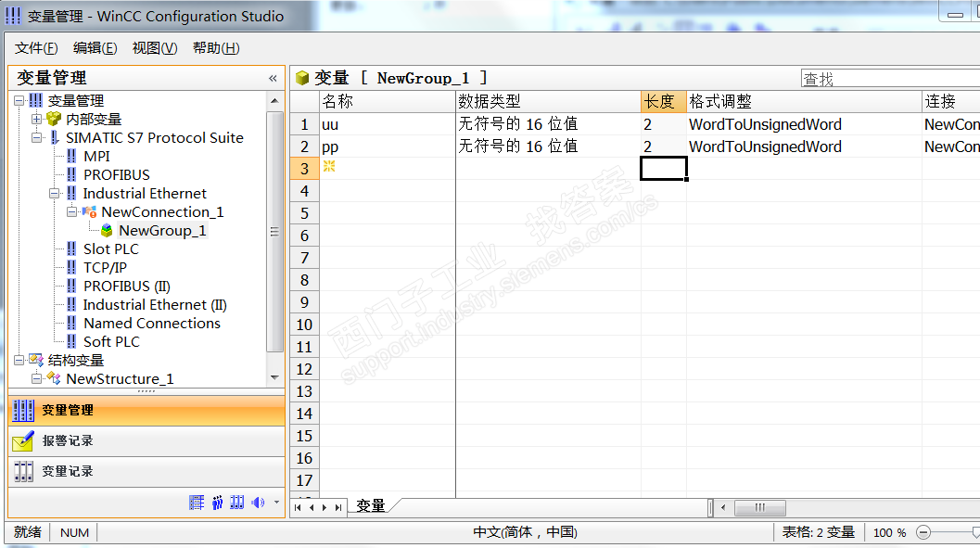Click inside the 查找 search field
This screenshot has height=548, width=980.
[890, 79]
